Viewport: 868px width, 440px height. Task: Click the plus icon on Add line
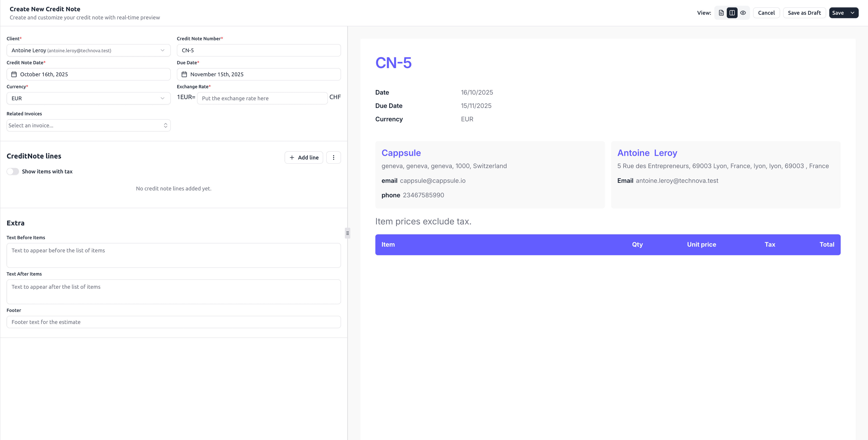point(292,157)
